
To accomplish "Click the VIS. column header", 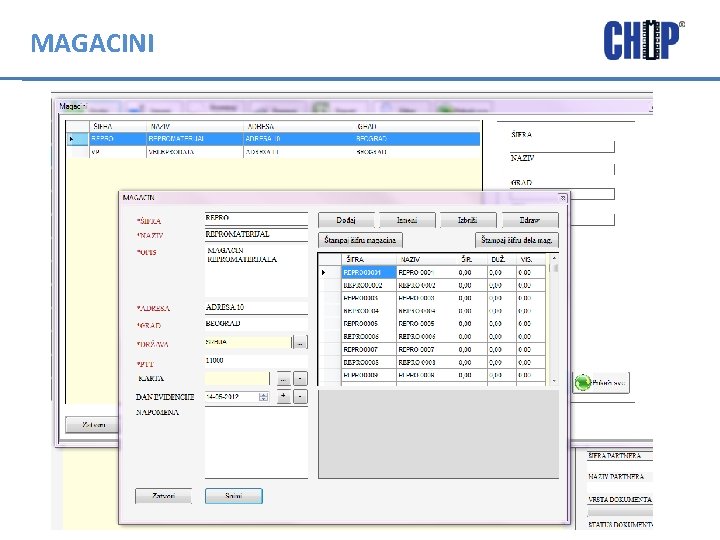I will point(531,259).
